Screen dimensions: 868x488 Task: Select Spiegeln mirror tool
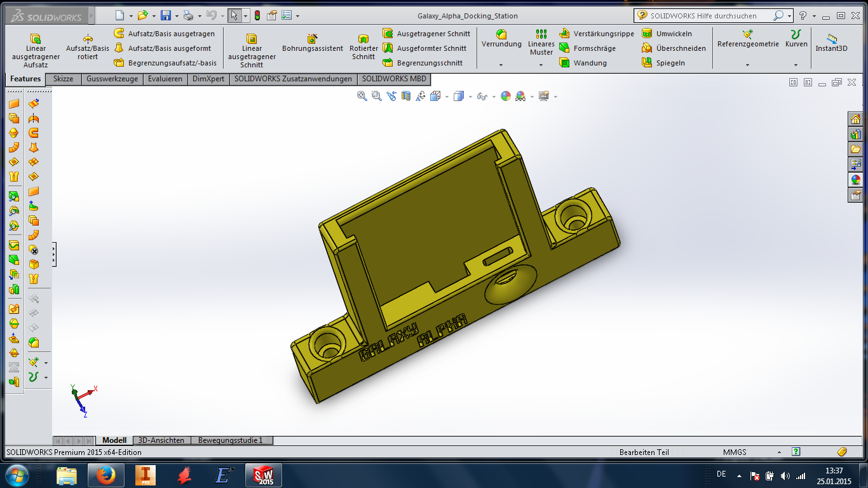[663, 62]
